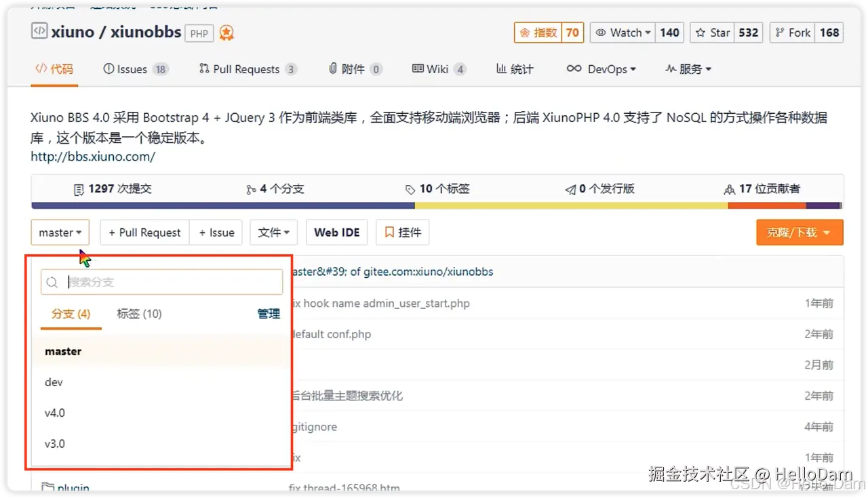
Task: Click the plugin folder icon
Action: [x=47, y=488]
